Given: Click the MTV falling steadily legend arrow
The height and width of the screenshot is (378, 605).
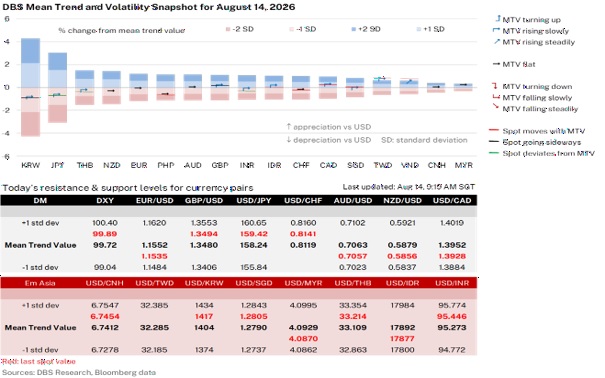Looking at the screenshot, I should 497,106.
